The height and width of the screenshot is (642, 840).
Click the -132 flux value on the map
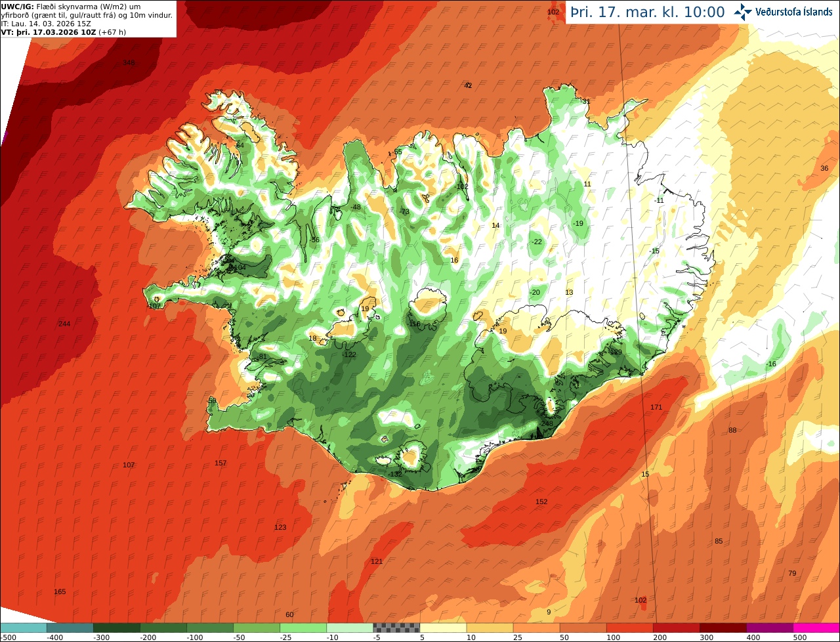click(x=394, y=474)
